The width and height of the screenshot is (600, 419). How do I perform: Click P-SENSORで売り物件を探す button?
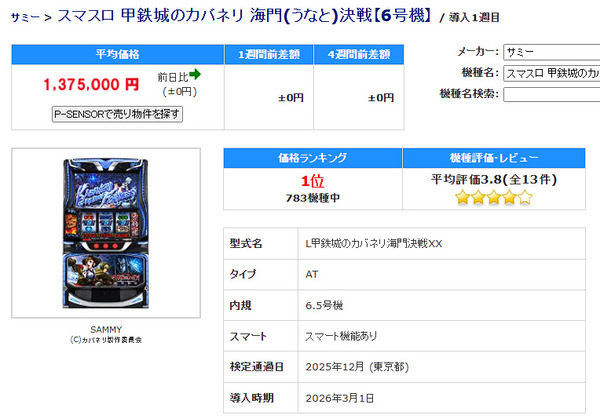click(x=117, y=114)
